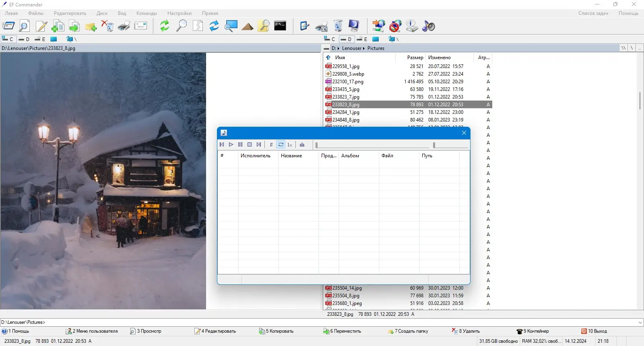The width and height of the screenshot is (644, 346).
Task: Click the 5 Копировать function button
Action: (276, 331)
